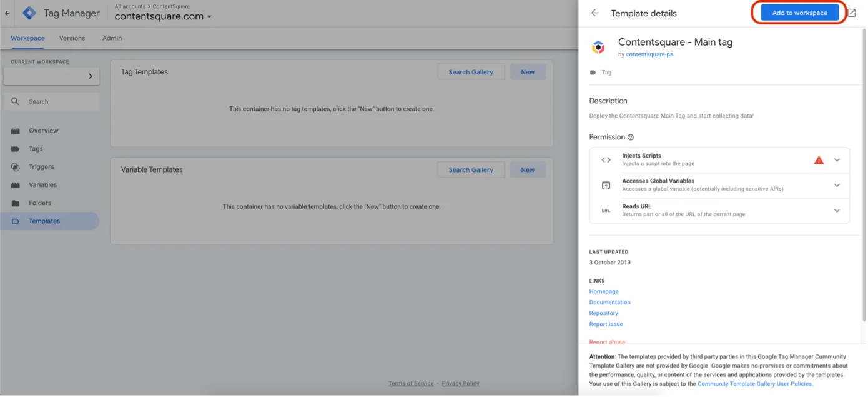This screenshot has height=397, width=868.
Task: Open template in new window icon
Action: click(x=851, y=13)
